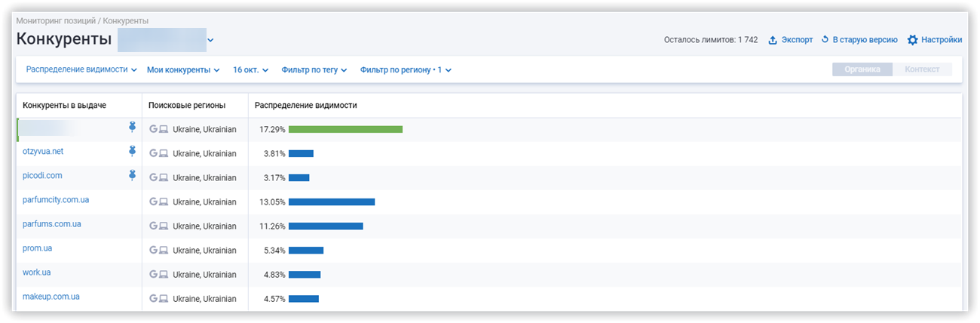Click the export upload icon
The image size is (980, 323).
(773, 40)
